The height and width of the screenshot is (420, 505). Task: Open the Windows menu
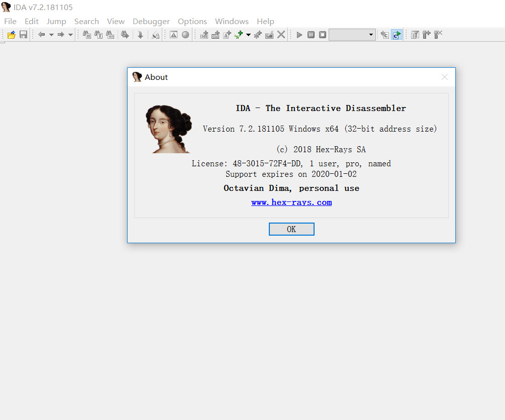(x=232, y=21)
